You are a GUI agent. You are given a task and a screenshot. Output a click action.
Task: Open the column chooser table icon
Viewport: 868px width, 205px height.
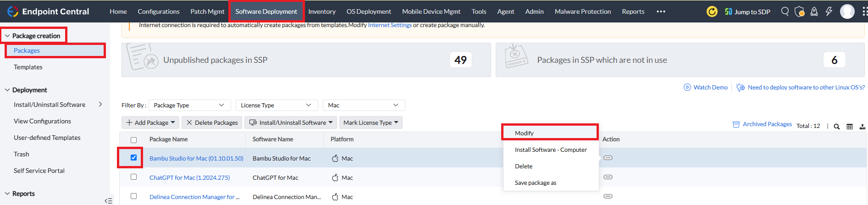(850, 127)
